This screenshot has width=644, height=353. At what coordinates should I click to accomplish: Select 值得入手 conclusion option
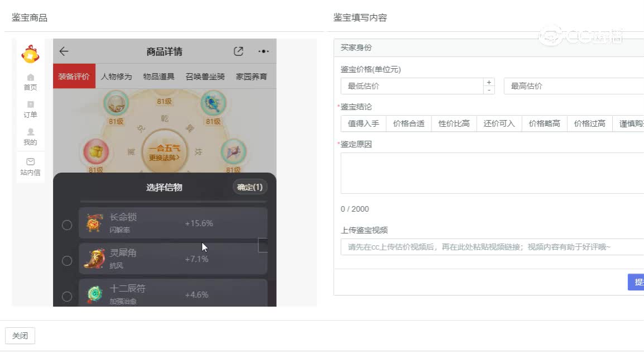tap(363, 123)
